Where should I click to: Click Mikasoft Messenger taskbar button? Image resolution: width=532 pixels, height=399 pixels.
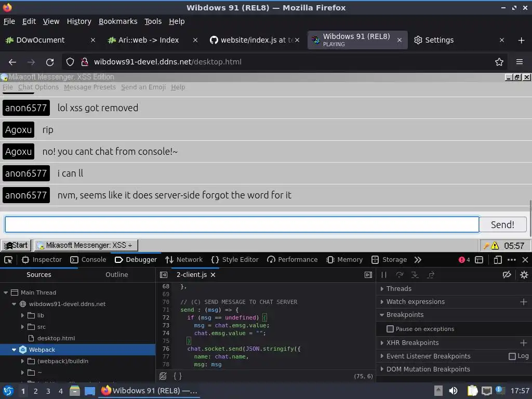coord(87,245)
